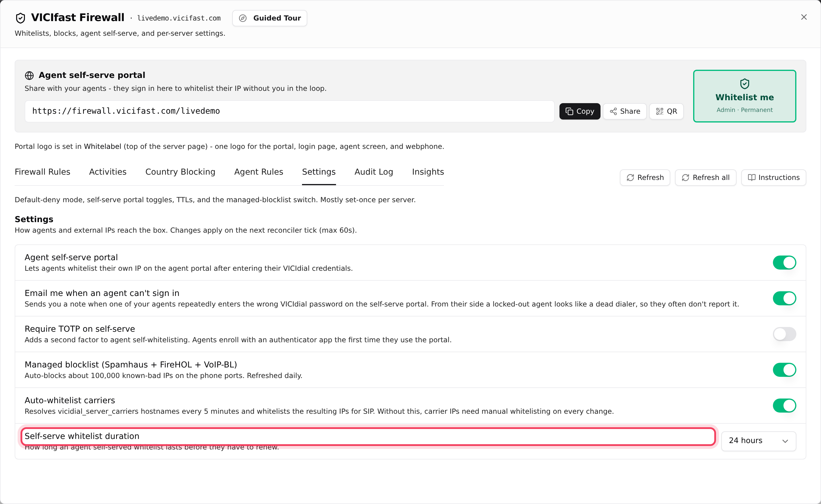821x504 pixels.
Task: Select the Settings tab
Action: coord(318,172)
